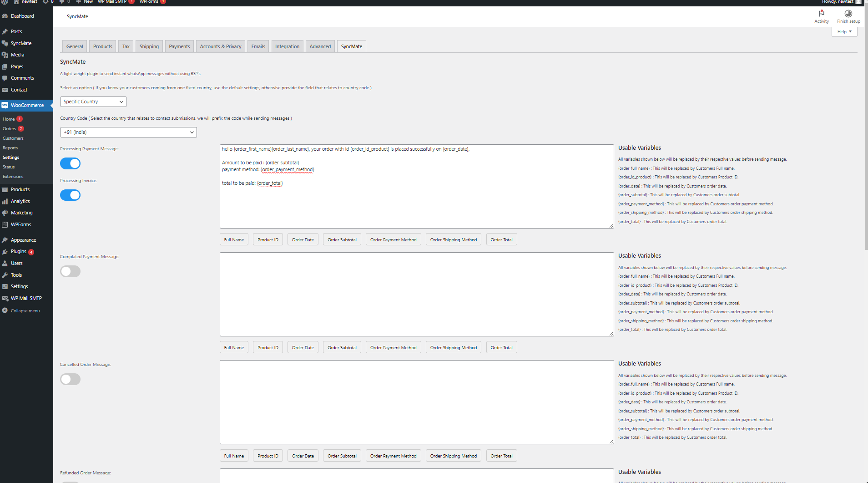Insert Order Total into processing message
Screen dimensions: 868x483
(x=501, y=239)
